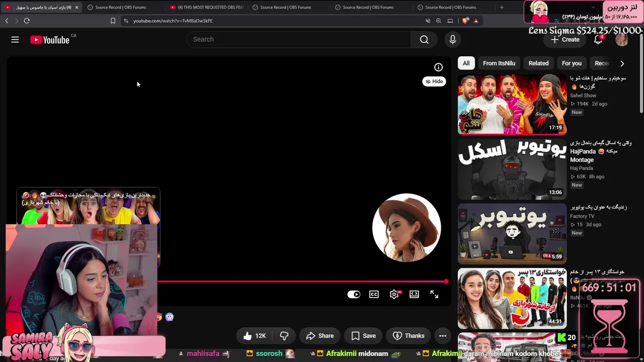Screen dimensions: 644x362
Task: Focus the YouTube search field
Action: pos(299,40)
